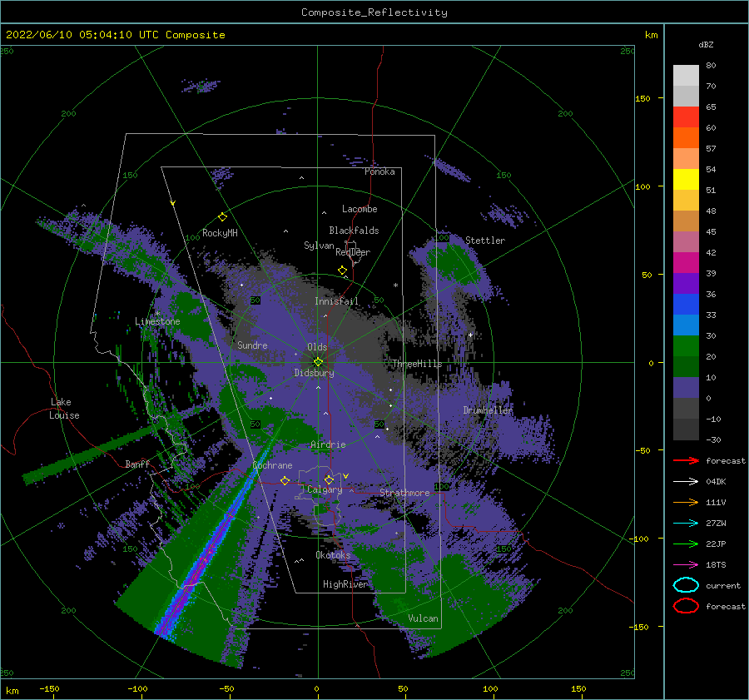Click the Okotoks label
749x700 pixels.
(x=333, y=555)
